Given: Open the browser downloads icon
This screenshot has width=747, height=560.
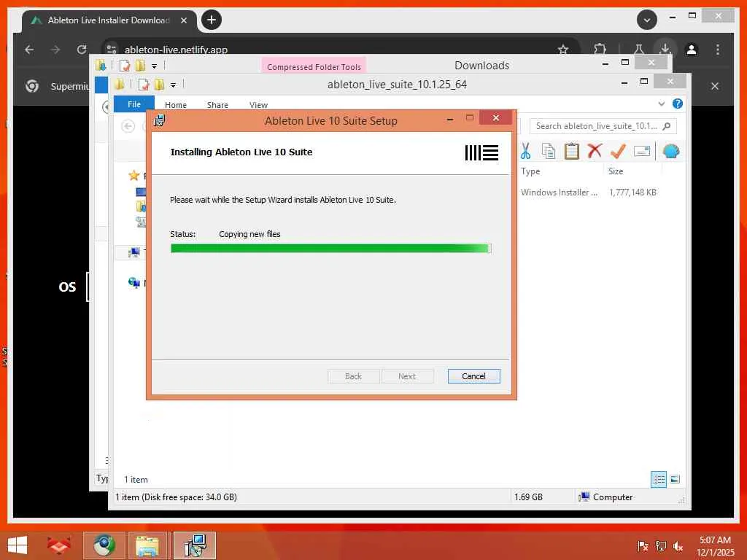Looking at the screenshot, I should (665, 49).
